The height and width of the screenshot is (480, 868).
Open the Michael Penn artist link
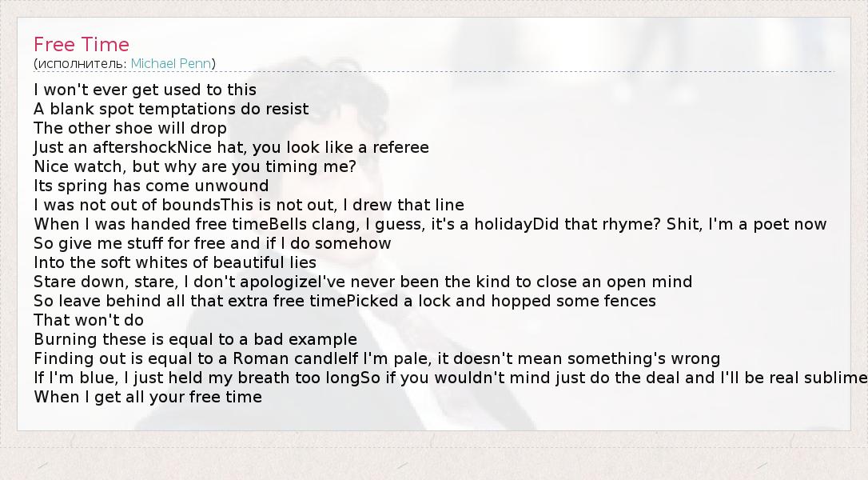point(172,63)
